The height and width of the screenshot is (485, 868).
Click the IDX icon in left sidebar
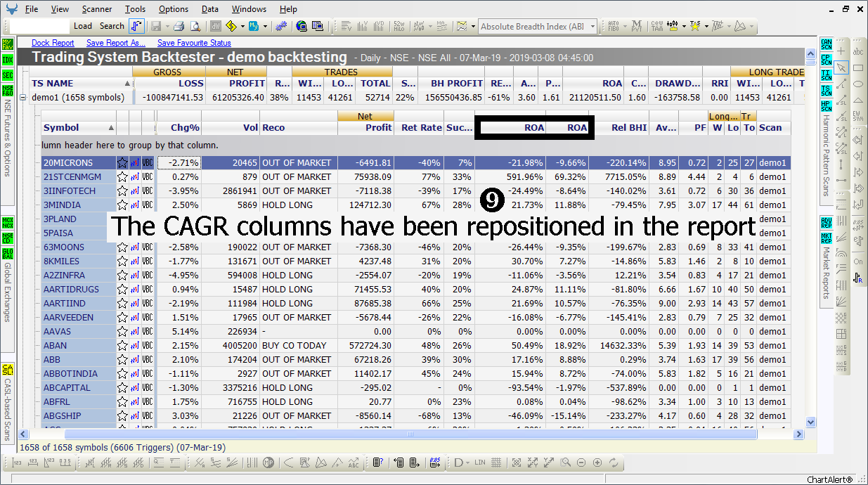[x=8, y=59]
